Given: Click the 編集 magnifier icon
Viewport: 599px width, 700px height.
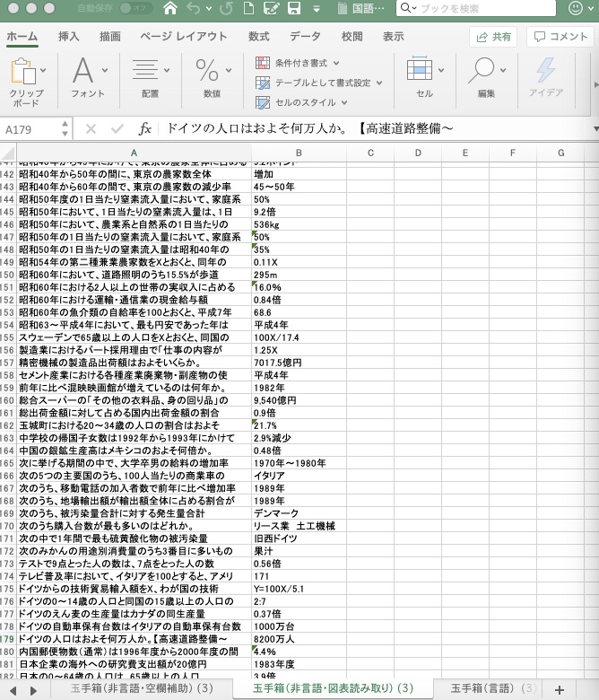Looking at the screenshot, I should click(x=482, y=71).
